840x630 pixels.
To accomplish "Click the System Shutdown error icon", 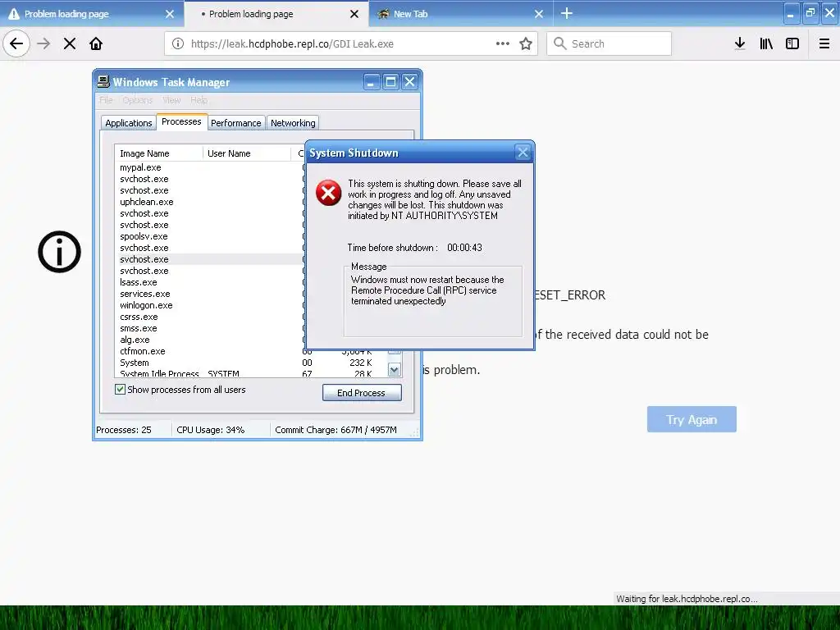I will tap(328, 194).
